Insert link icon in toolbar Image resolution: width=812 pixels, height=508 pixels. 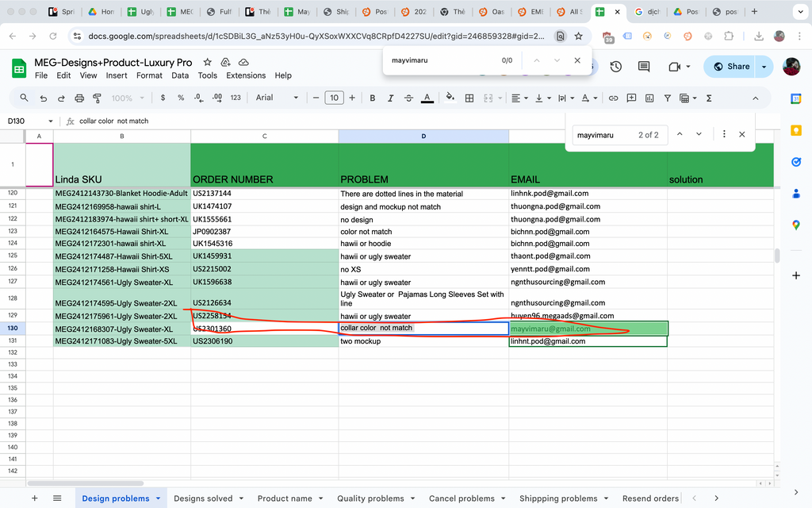tap(613, 98)
